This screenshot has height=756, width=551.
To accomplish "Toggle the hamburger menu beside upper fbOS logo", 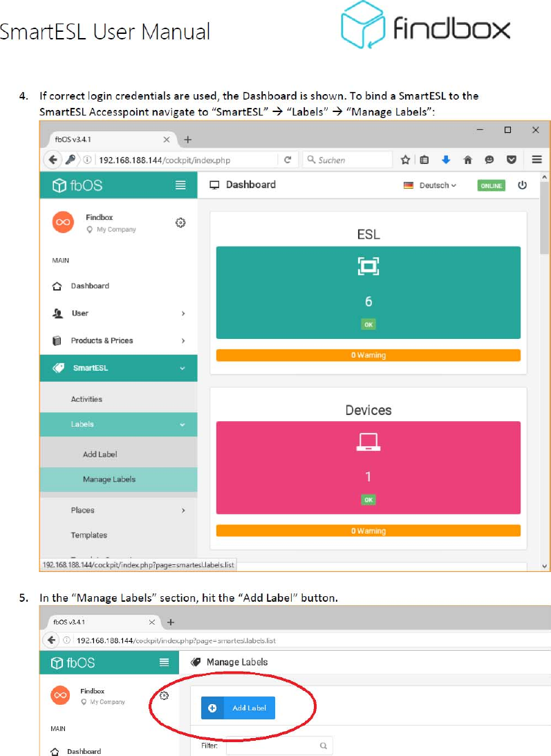I will coord(180,185).
